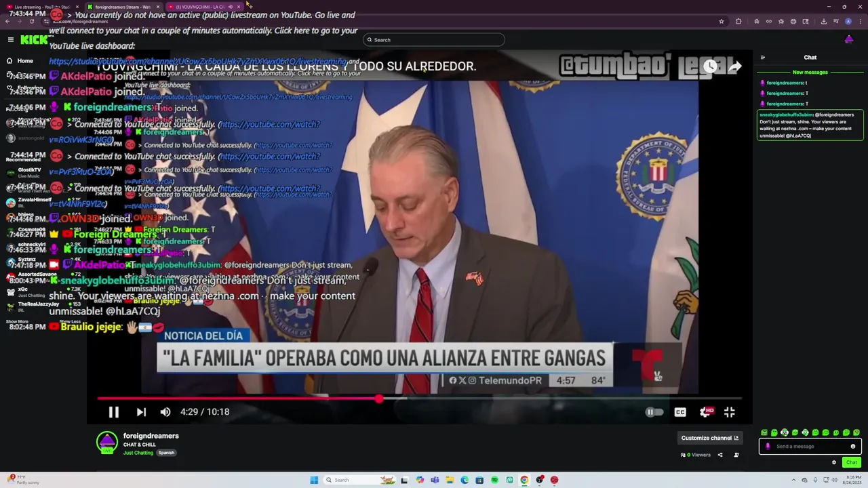This screenshot has height=488, width=868.
Task: Open Chrome profile avatar
Action: click(x=848, y=21)
